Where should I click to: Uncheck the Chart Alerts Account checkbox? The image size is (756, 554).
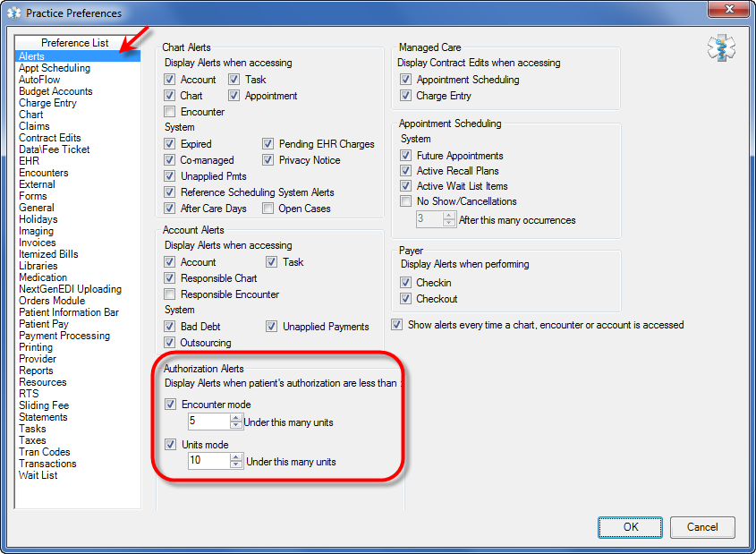point(169,80)
